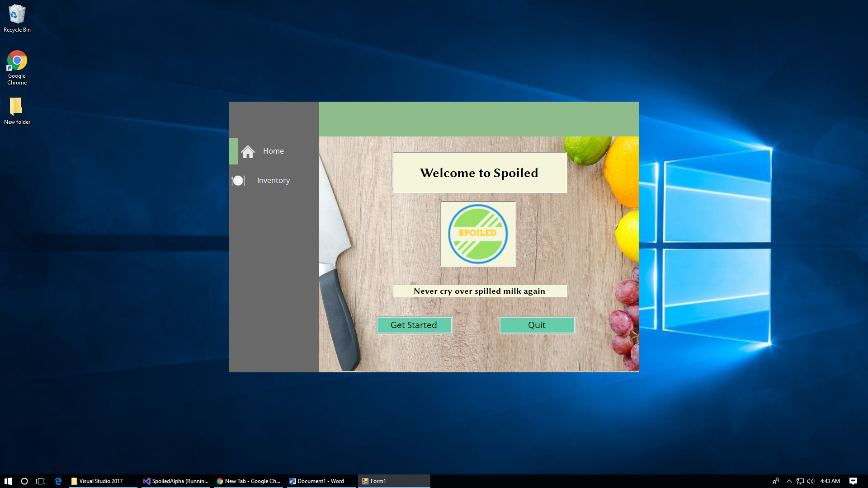The height and width of the screenshot is (488, 868).
Task: Click the Spoiled logo image
Action: (x=478, y=234)
